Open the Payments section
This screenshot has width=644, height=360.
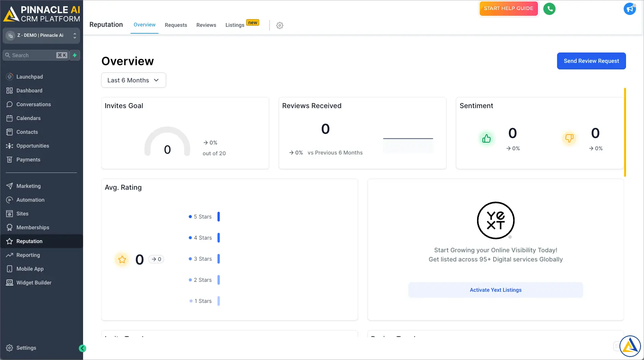click(28, 159)
